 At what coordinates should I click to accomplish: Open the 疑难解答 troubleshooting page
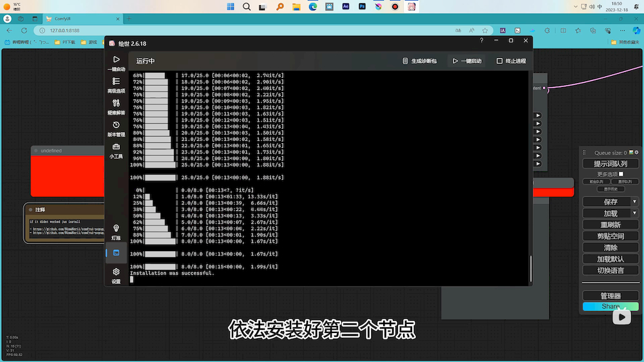pyautogui.click(x=116, y=106)
